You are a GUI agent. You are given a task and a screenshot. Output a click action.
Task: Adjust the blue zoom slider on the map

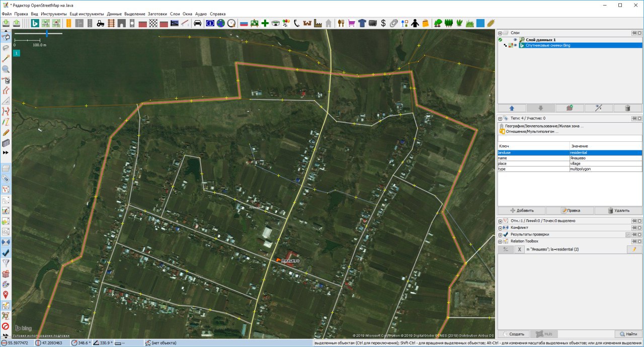(x=47, y=34)
